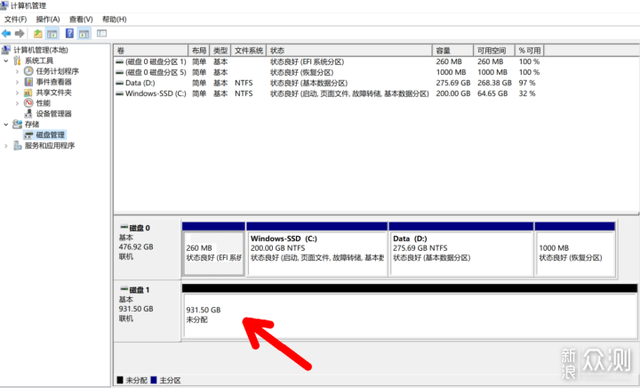The width and height of the screenshot is (640, 388).
Task: Select Task Scheduler (任务计划程序) tree item
Action: (x=58, y=71)
